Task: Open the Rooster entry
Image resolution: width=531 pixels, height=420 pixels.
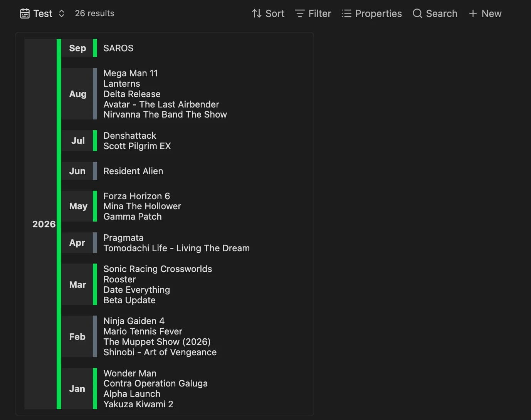Action: pos(120,279)
